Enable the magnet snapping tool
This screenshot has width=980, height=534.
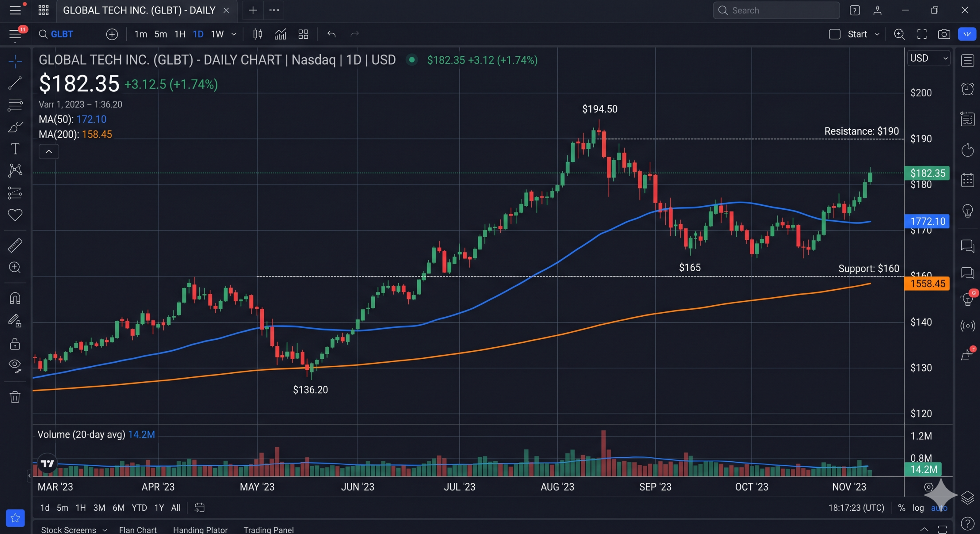tap(15, 298)
